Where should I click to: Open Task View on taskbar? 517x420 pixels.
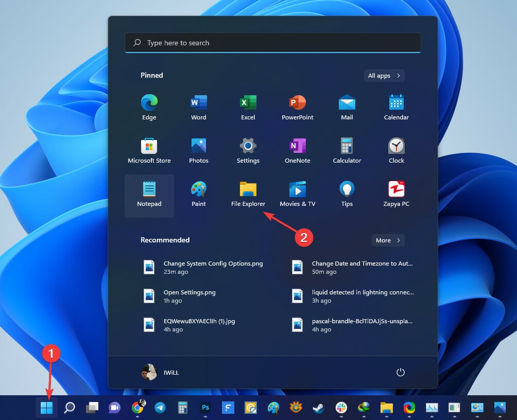pos(92,408)
